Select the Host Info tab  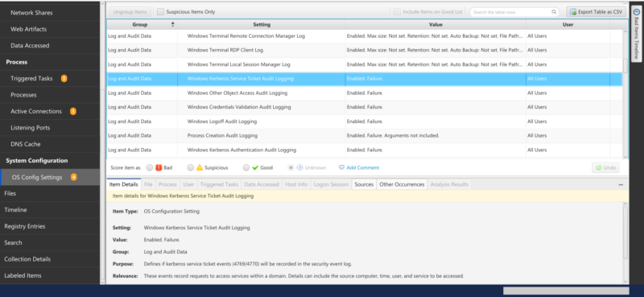(296, 184)
